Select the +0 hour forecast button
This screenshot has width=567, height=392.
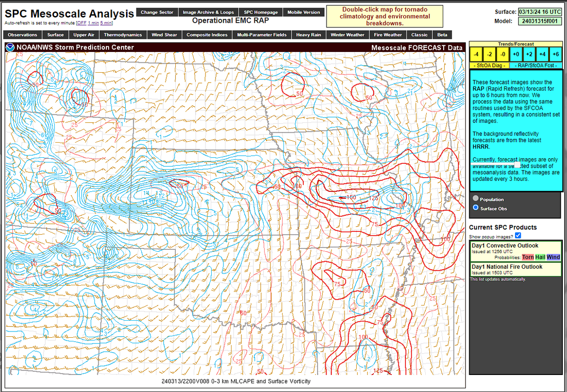pos(516,54)
